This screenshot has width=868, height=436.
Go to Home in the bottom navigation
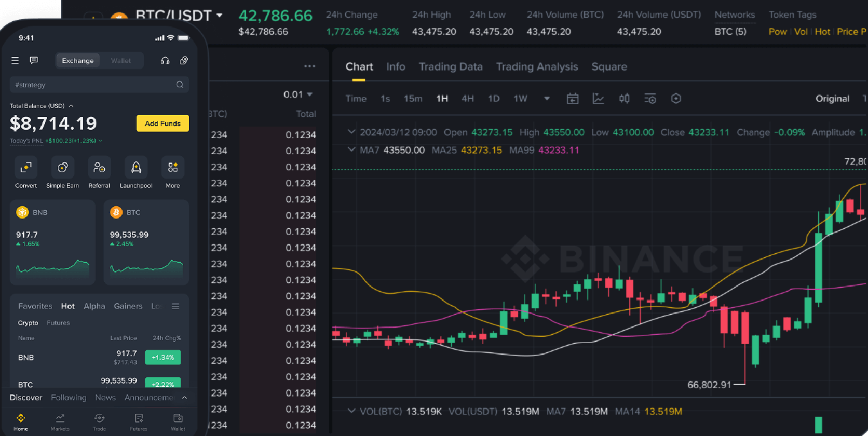(21, 423)
